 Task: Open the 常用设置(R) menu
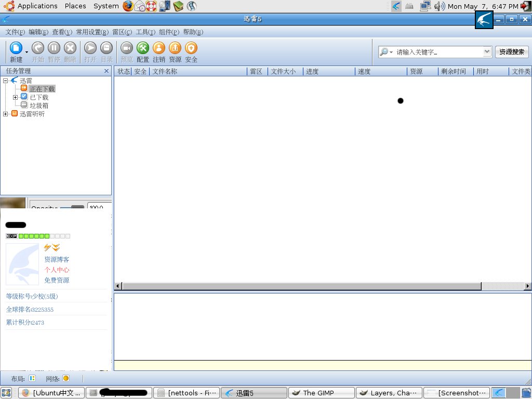pyautogui.click(x=92, y=32)
